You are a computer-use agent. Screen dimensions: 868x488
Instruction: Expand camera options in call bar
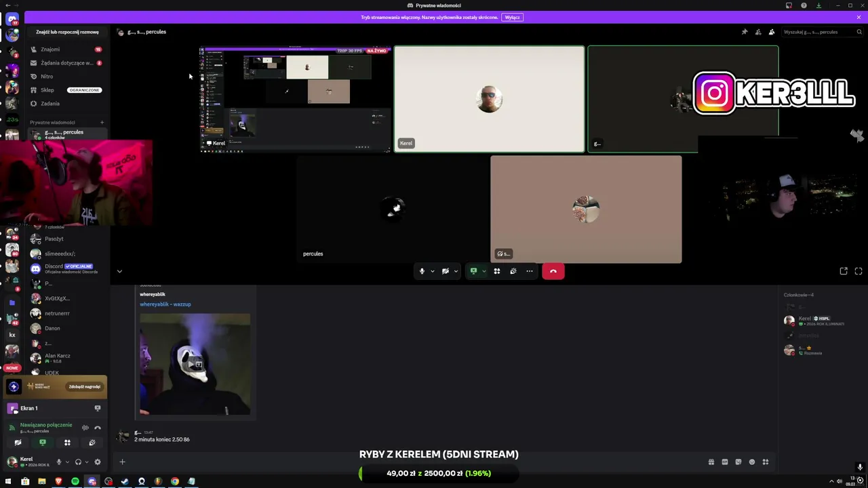point(456,271)
